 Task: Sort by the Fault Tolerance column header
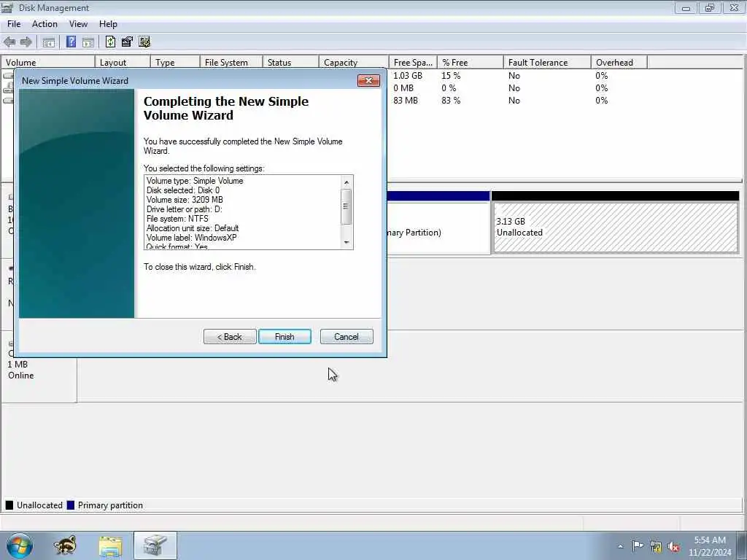point(547,63)
